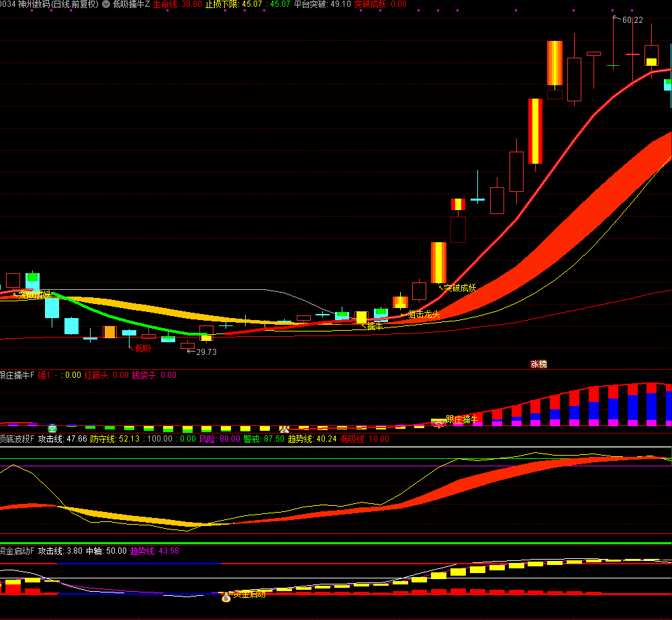The image size is (672, 620).
Task: Click the 低吸 signal marker
Action: [x=142, y=348]
